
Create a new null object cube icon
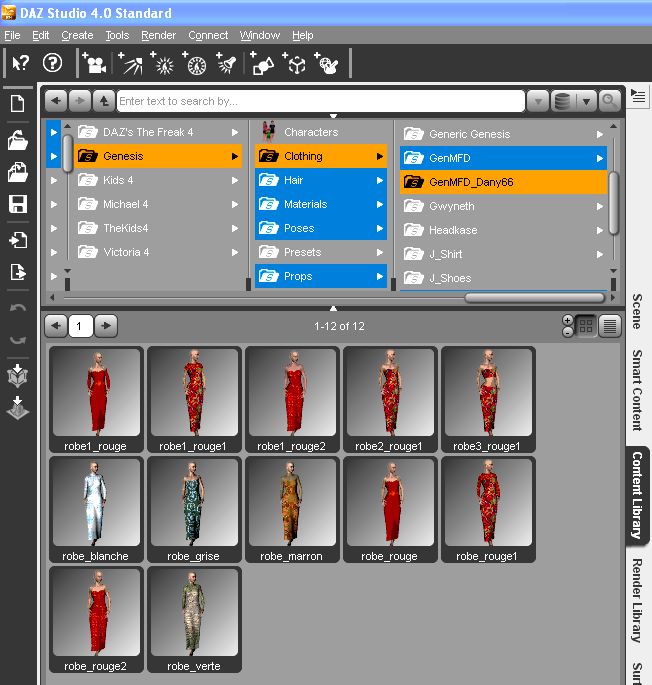(294, 63)
